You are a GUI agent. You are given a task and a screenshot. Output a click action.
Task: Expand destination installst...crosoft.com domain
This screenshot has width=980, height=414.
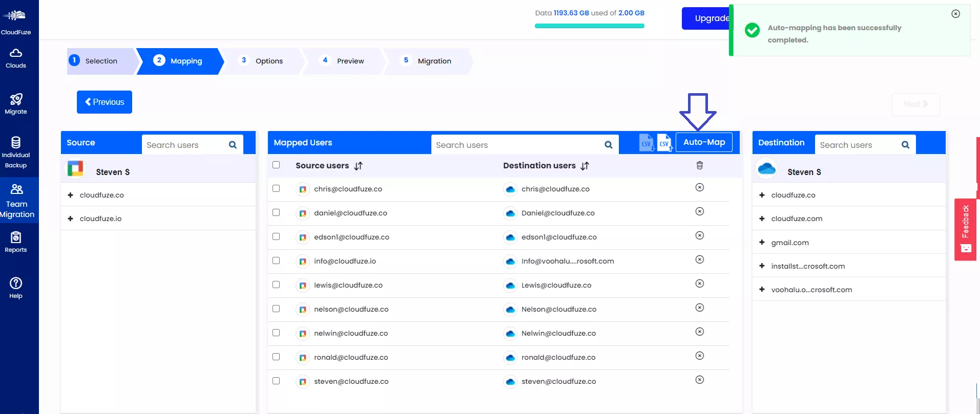coord(762,266)
